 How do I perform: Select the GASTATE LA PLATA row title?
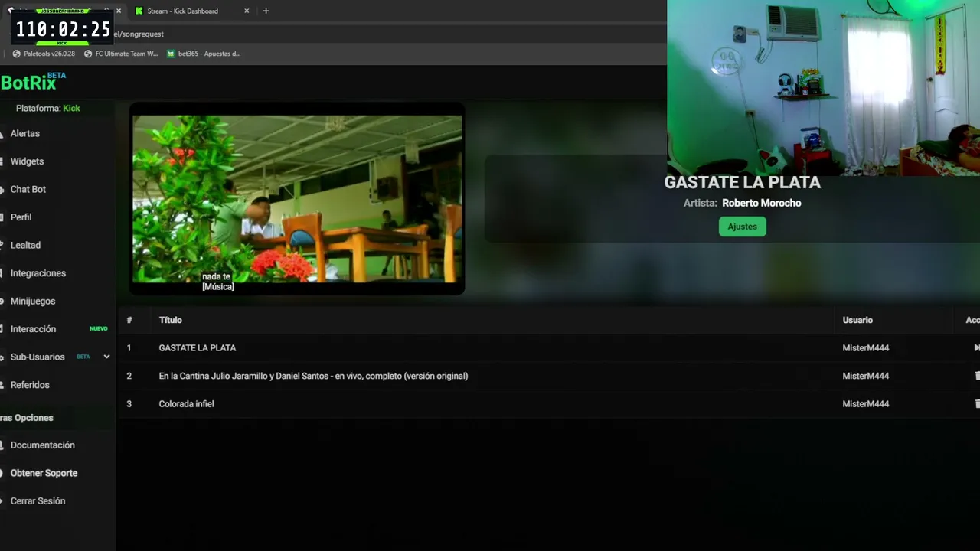(x=198, y=348)
